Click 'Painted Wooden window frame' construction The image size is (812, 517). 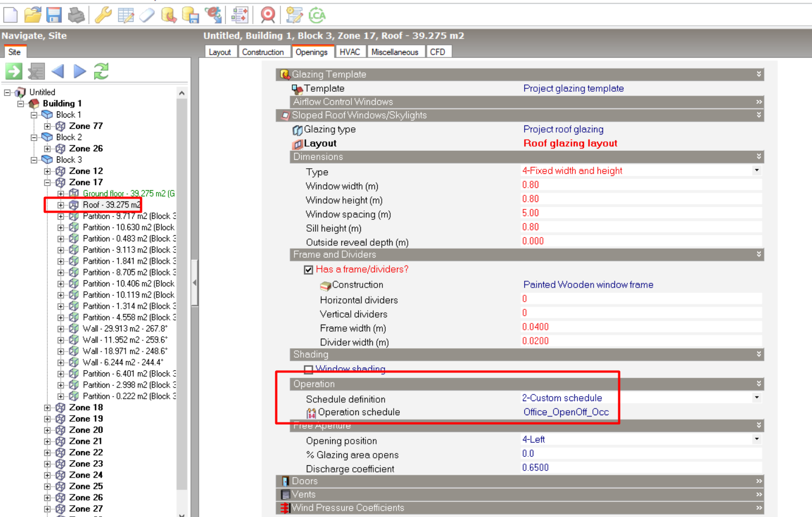(588, 285)
